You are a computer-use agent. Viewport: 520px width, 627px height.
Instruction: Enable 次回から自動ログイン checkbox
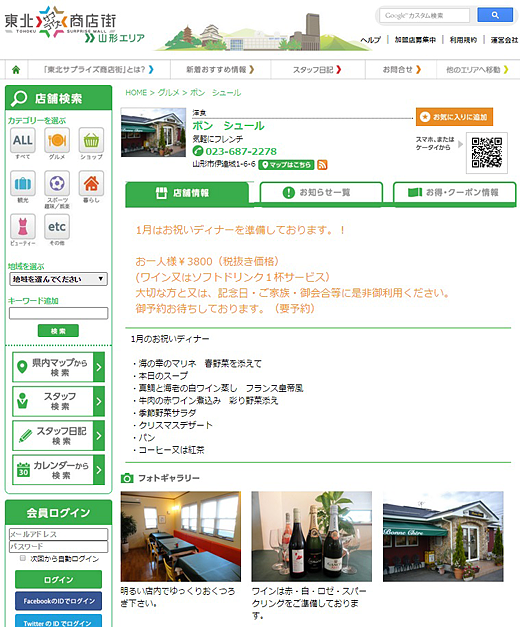[x=23, y=558]
